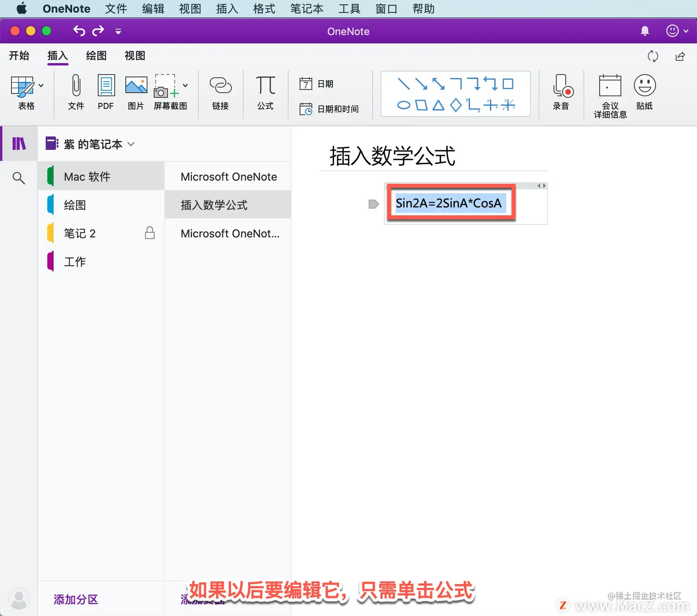Click the Sin2A=2SinA*CosA formula
Image resolution: width=697 pixels, height=616 pixels.
tap(449, 203)
